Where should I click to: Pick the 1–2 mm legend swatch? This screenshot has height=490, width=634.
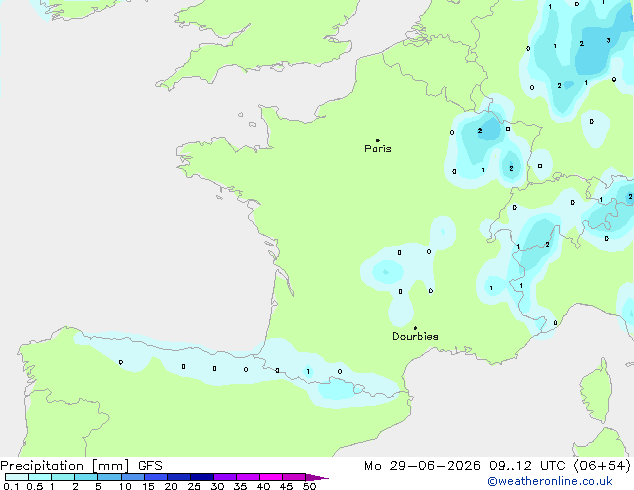point(63,477)
